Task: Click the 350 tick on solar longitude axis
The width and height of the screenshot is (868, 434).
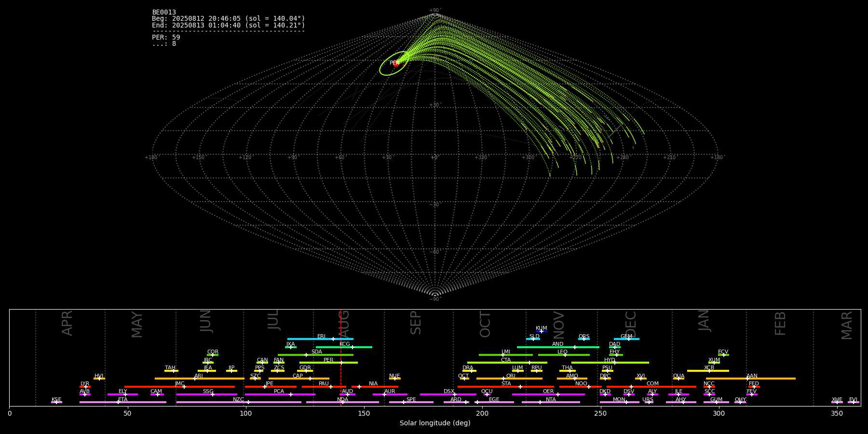Action: 837,413
